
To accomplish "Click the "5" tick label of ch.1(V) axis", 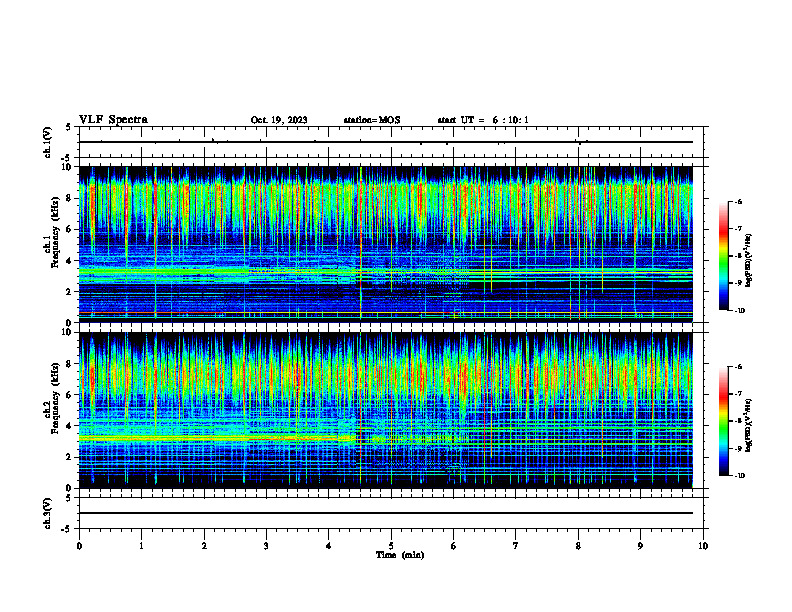I will (x=69, y=127).
